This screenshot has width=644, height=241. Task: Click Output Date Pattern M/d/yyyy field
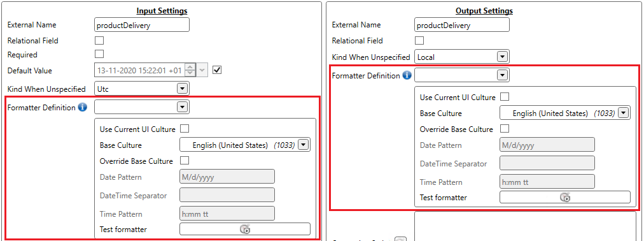tap(547, 145)
